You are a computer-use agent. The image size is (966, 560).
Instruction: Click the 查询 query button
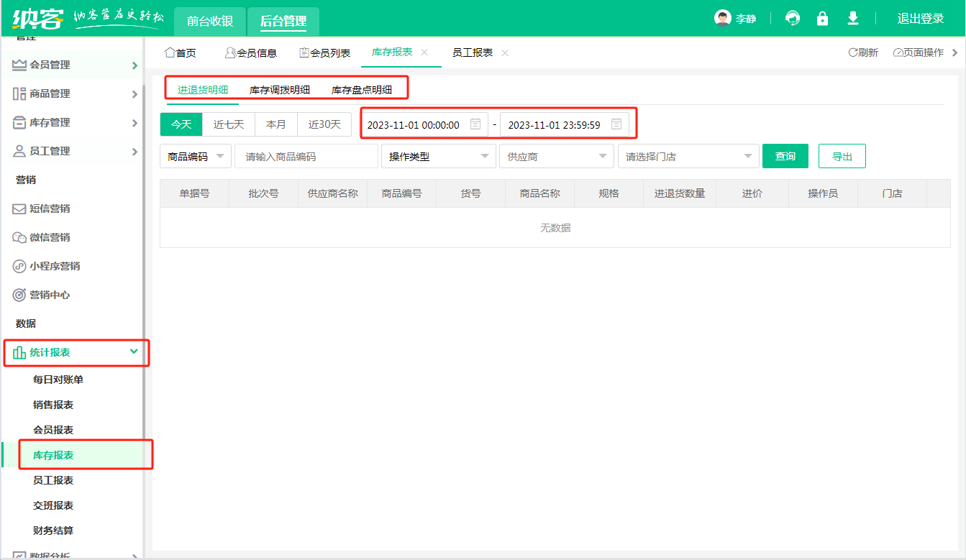tap(785, 155)
